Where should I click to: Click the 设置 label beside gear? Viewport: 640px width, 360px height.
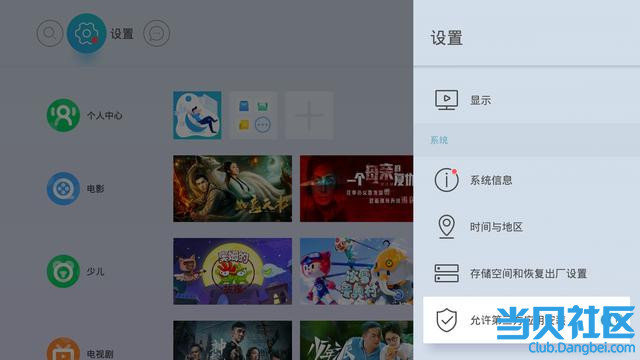tap(122, 33)
